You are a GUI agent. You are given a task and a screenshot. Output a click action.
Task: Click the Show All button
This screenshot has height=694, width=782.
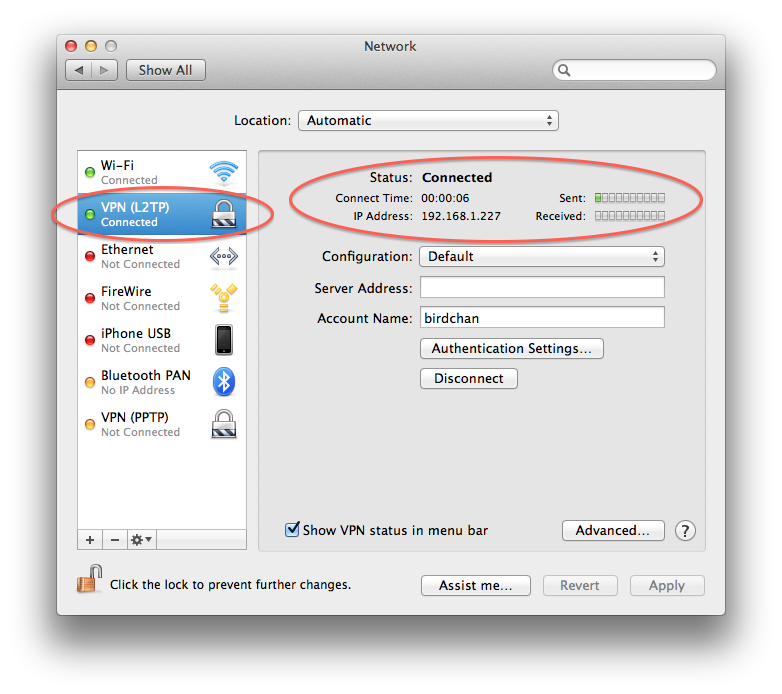[166, 70]
